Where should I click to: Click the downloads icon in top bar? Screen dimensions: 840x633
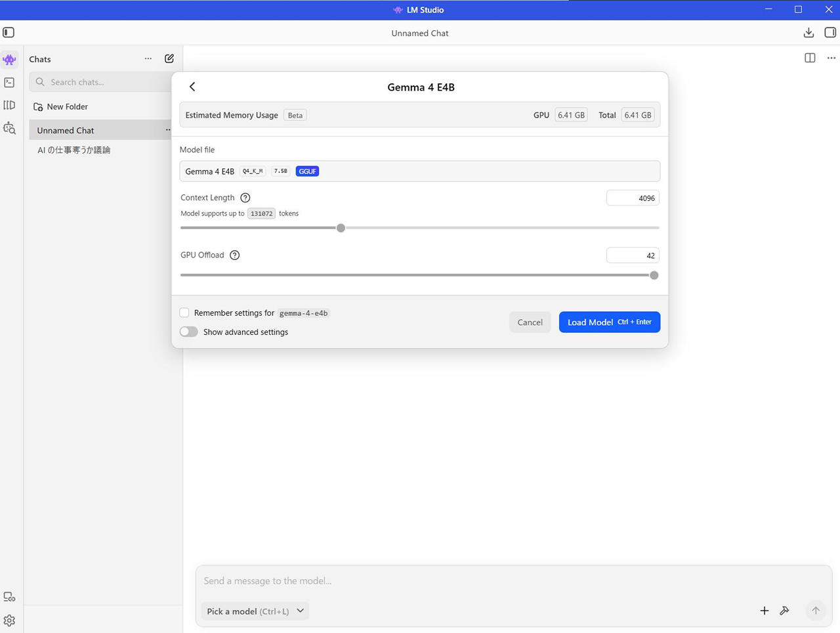point(808,33)
